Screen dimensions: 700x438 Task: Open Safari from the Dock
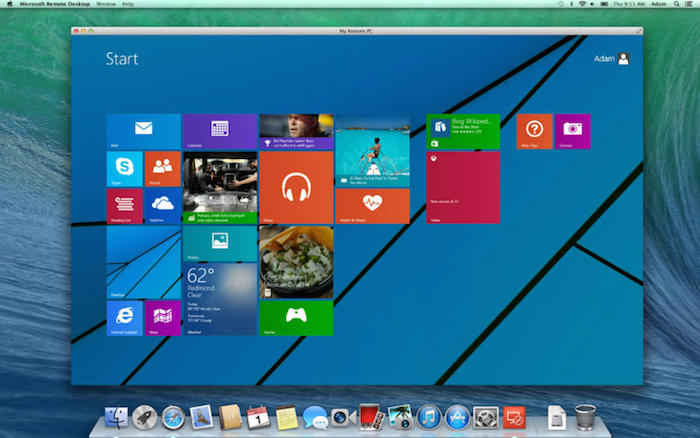coord(173,416)
